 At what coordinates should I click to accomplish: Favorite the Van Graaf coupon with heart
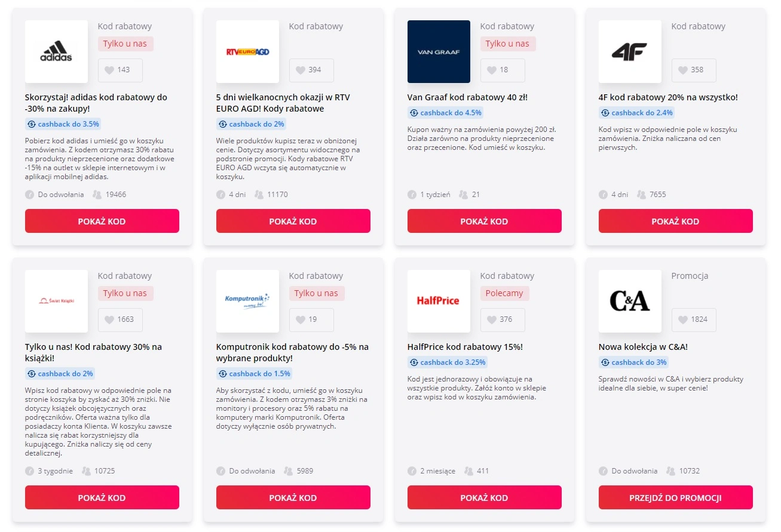pyautogui.click(x=492, y=70)
